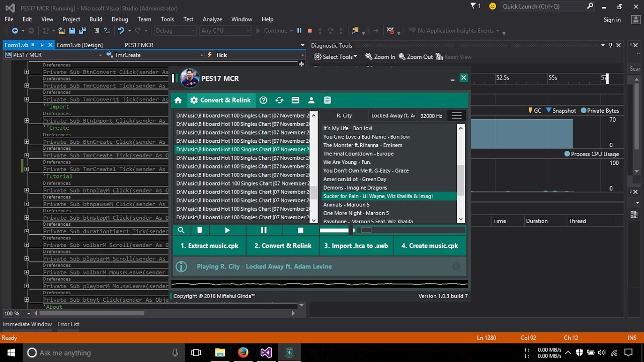
Task: Expand the btnplayM_Click code region
Action: [x=27, y=191]
